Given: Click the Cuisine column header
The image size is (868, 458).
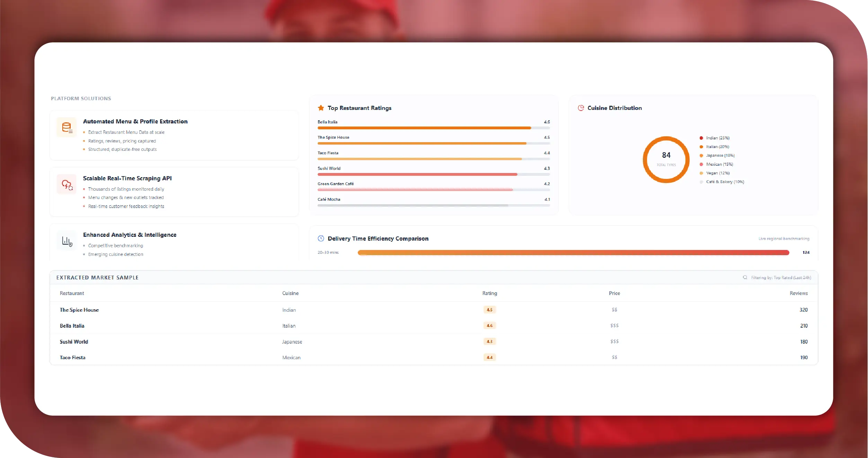Looking at the screenshot, I should 290,293.
